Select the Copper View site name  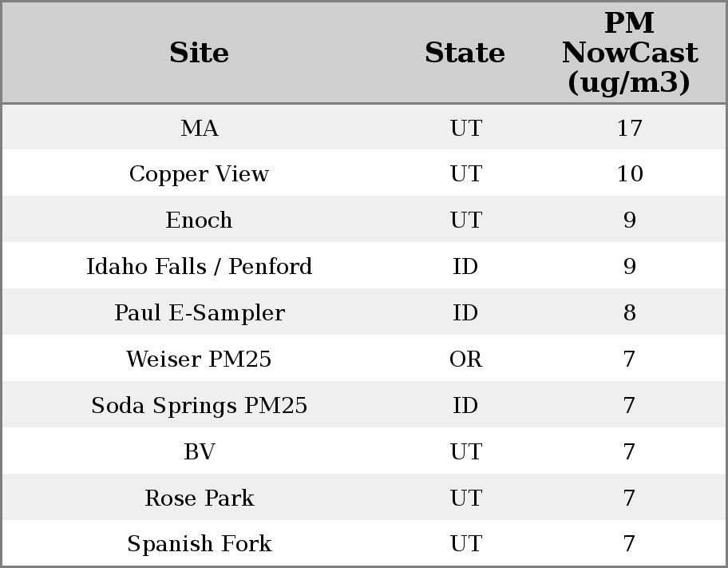pos(199,174)
